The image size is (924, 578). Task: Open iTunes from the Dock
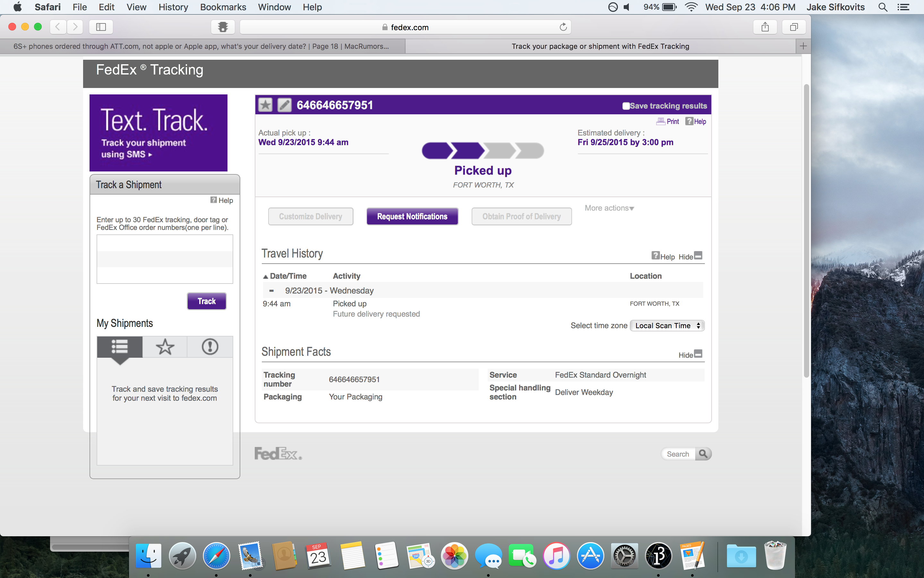556,556
